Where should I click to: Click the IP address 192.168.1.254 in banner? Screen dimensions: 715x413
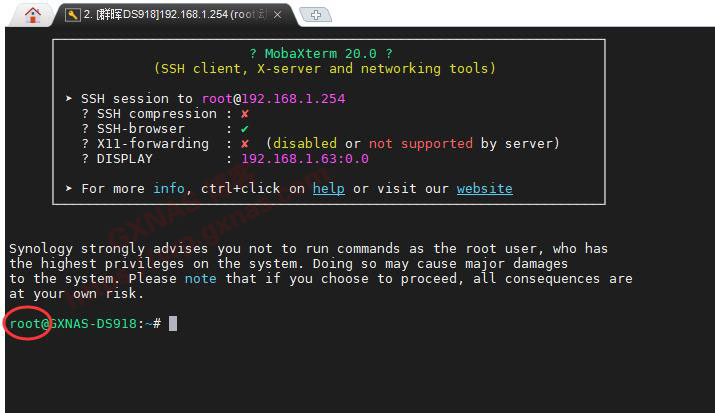click(x=292, y=99)
